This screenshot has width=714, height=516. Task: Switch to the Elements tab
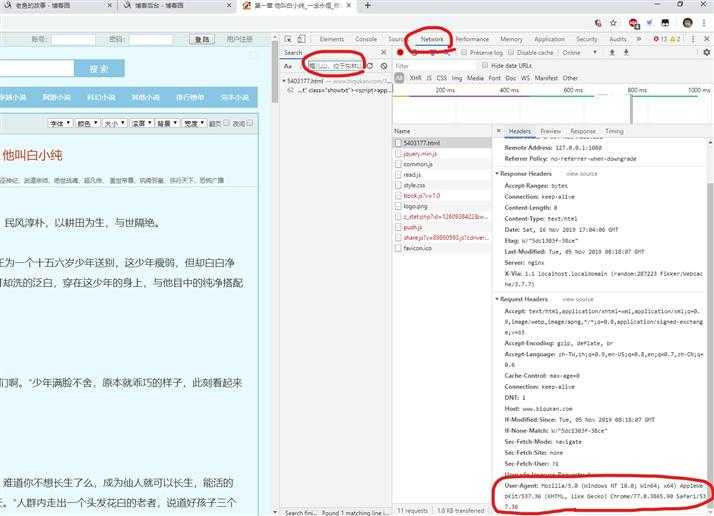coord(332,39)
